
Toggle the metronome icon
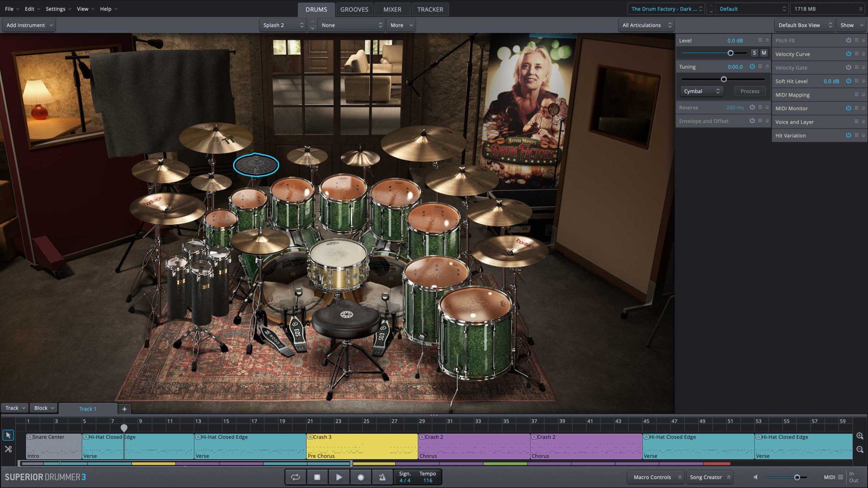(382, 477)
